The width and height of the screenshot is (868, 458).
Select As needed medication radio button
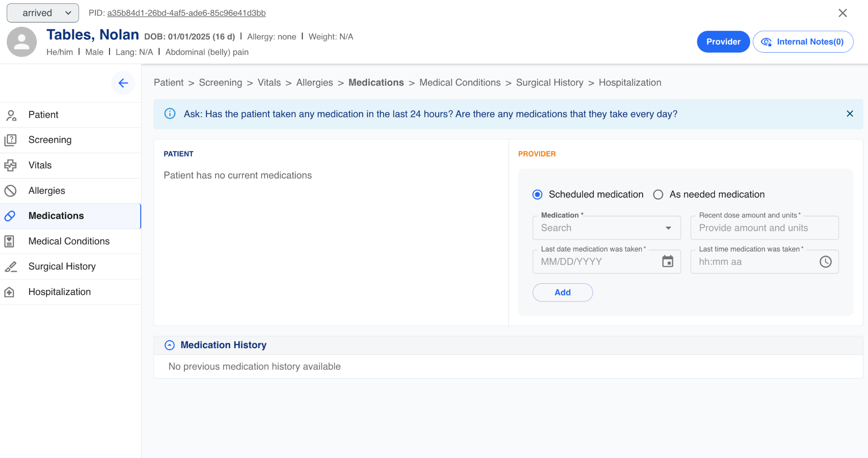[x=658, y=195]
